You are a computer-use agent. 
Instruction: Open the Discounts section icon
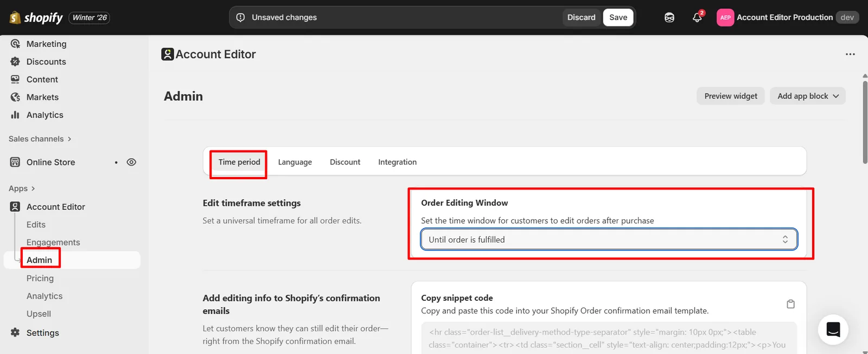click(15, 62)
